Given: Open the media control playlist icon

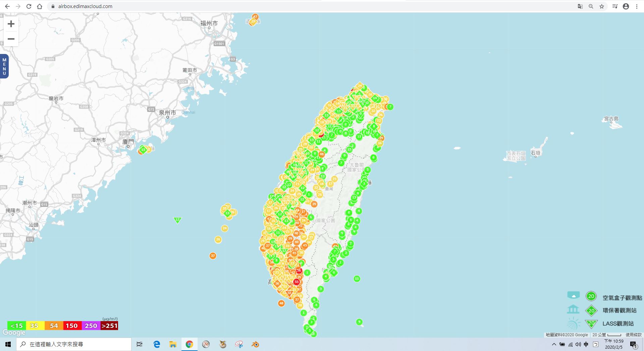Looking at the screenshot, I should (x=615, y=6).
